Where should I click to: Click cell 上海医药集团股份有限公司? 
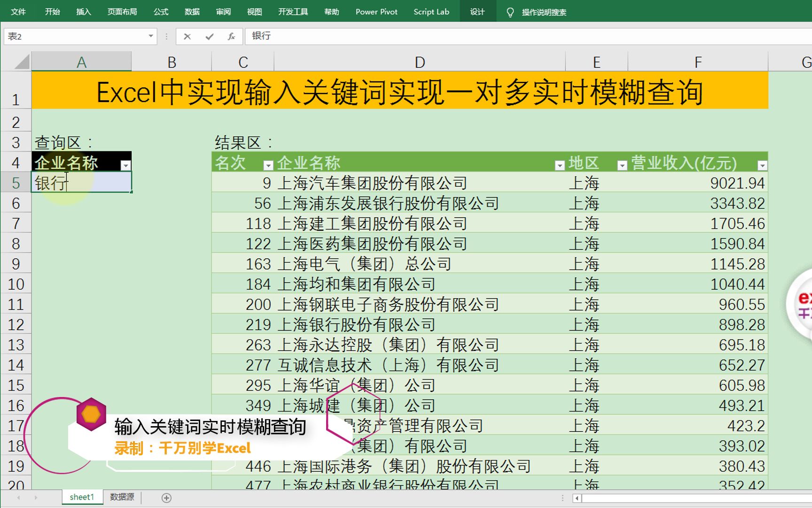(420, 243)
